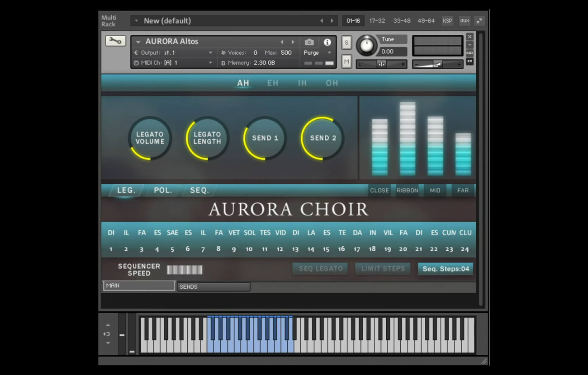
Task: Open the instrument edit wrench icon
Action: [115, 41]
